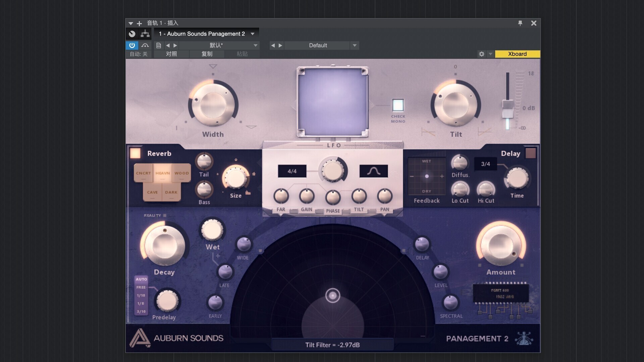Toggle the Reverb enable button
Image resolution: width=644 pixels, height=362 pixels.
click(135, 153)
